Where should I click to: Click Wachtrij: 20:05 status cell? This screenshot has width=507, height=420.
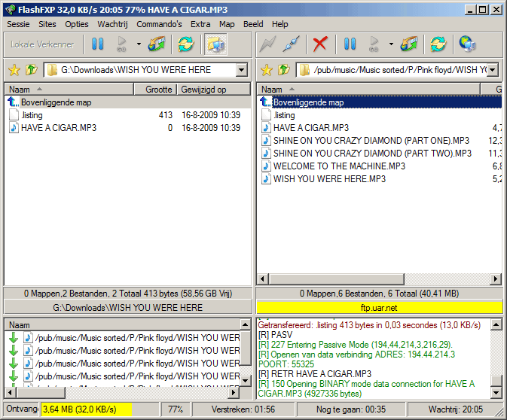point(455,409)
